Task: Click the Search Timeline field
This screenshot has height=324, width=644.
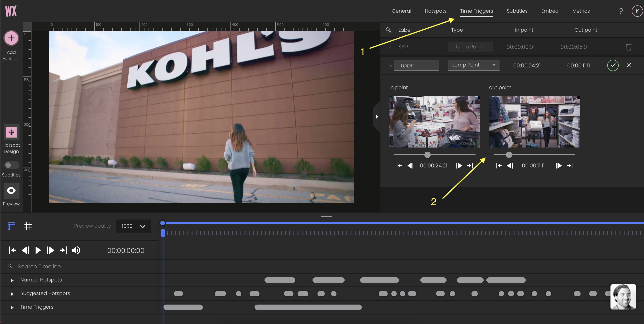Action: point(79,267)
